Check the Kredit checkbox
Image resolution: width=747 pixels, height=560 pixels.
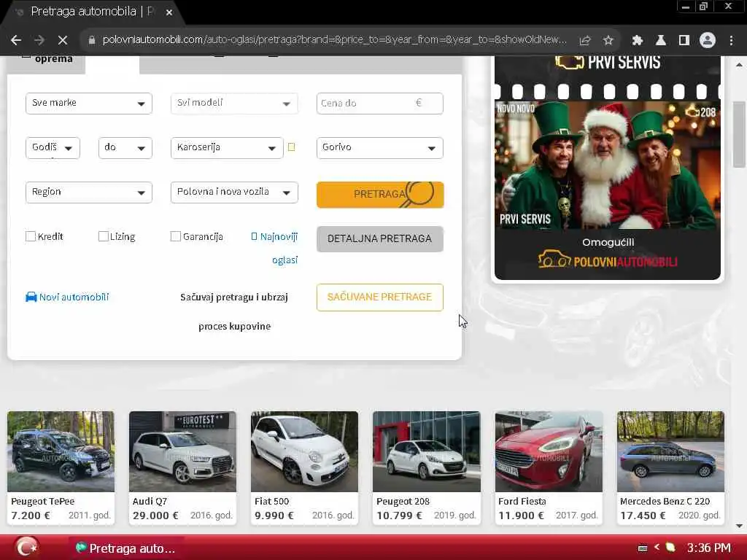point(31,236)
